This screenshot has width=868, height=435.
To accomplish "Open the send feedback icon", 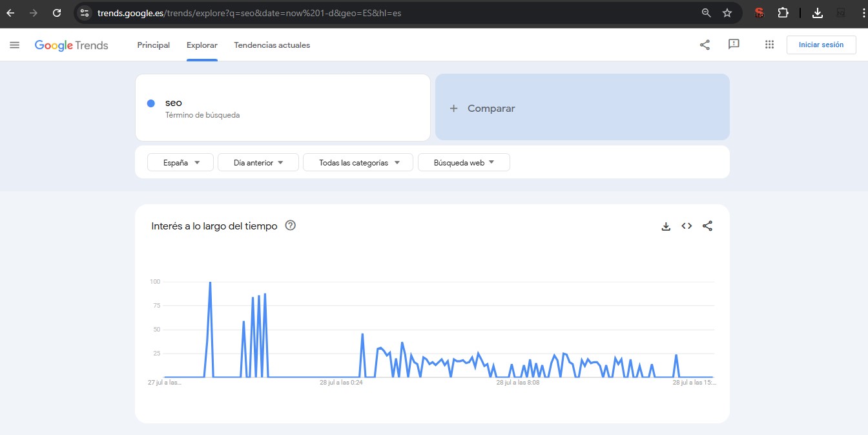I will (x=734, y=45).
